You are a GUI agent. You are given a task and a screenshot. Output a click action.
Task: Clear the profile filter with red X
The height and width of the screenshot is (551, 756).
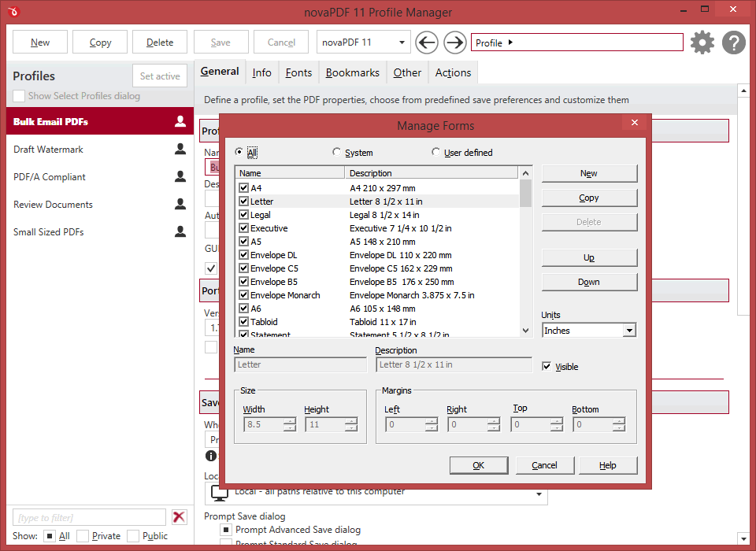tap(179, 517)
